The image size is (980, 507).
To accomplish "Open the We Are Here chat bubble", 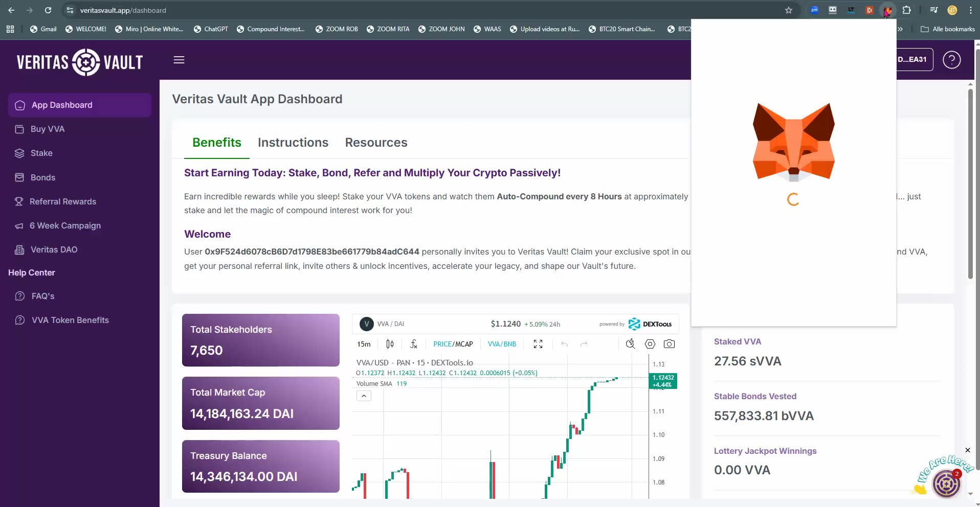I will click(x=946, y=482).
